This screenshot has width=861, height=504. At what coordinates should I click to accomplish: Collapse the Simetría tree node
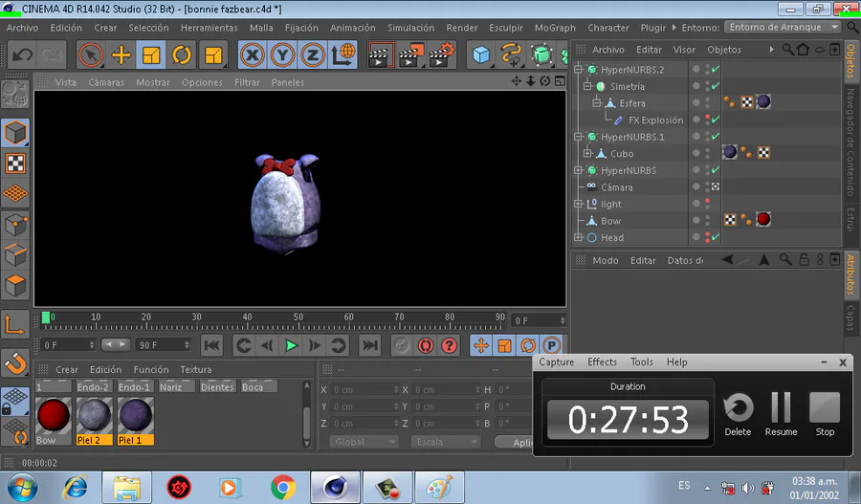point(587,86)
